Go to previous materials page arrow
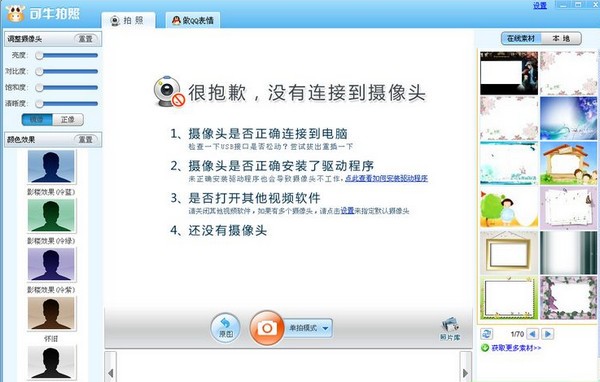This screenshot has height=382, width=600. [532, 334]
